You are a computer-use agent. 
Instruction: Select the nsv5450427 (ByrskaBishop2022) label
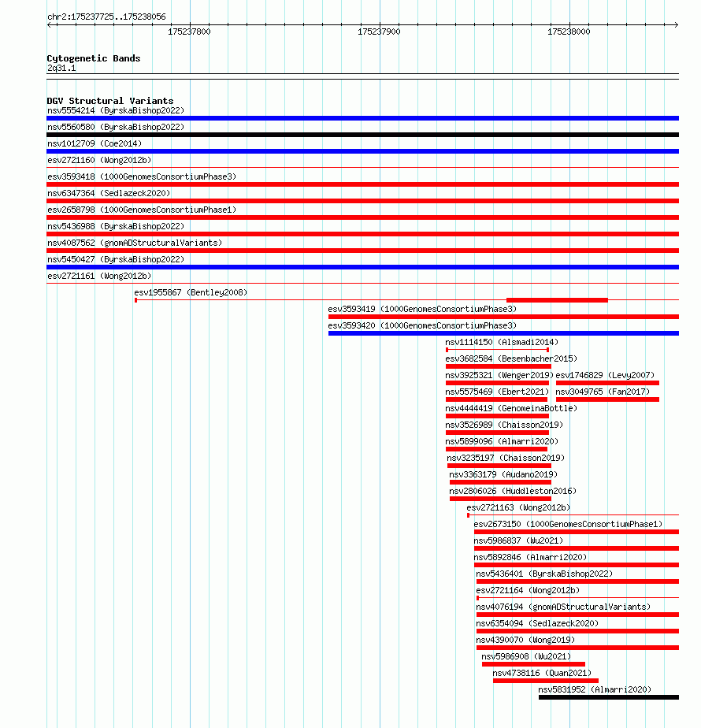pos(116,259)
